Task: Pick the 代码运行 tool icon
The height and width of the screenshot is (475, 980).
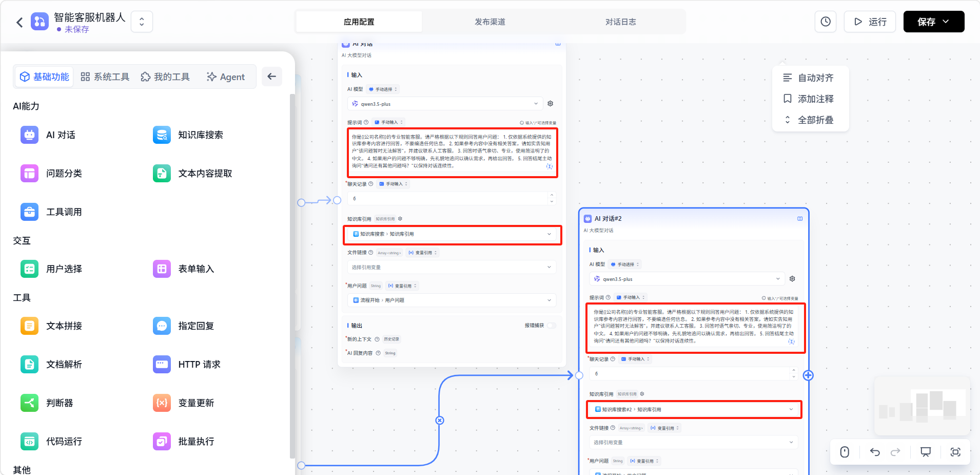Action: 29,442
